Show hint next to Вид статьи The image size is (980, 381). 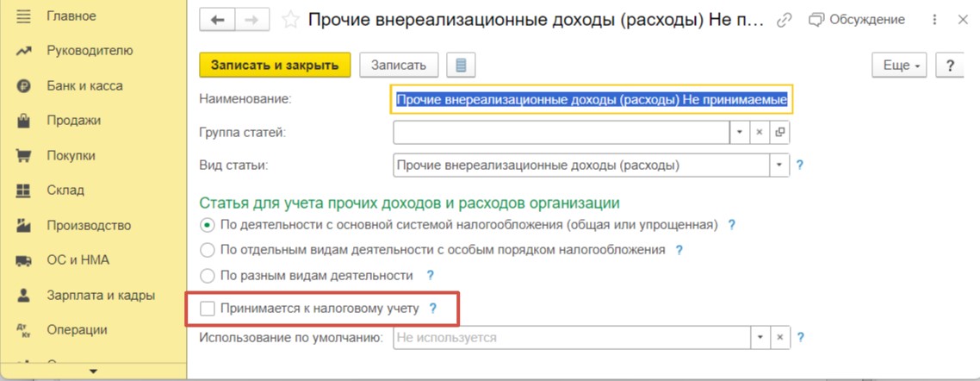(799, 166)
